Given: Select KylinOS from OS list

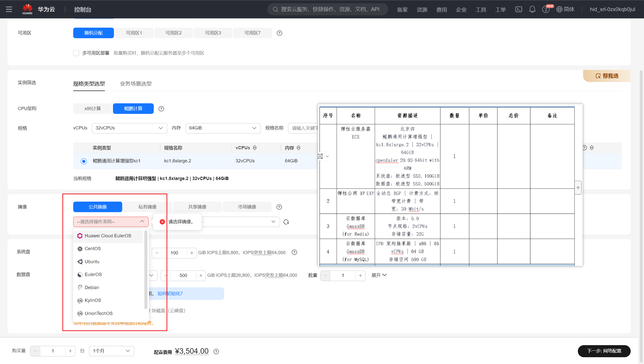Looking at the screenshot, I should click(x=108, y=300).
